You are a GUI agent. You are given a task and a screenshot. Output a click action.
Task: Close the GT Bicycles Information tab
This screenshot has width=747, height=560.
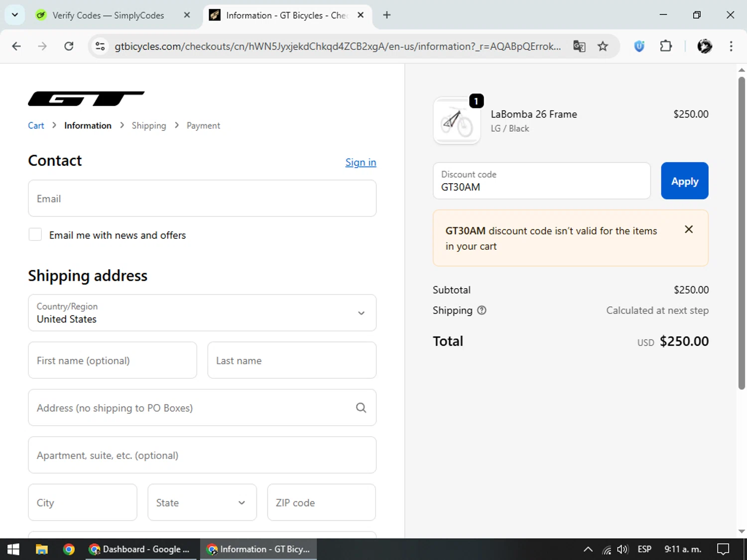pyautogui.click(x=361, y=15)
